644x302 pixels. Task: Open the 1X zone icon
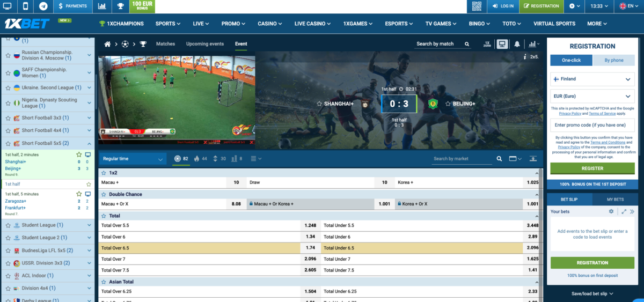(487, 44)
